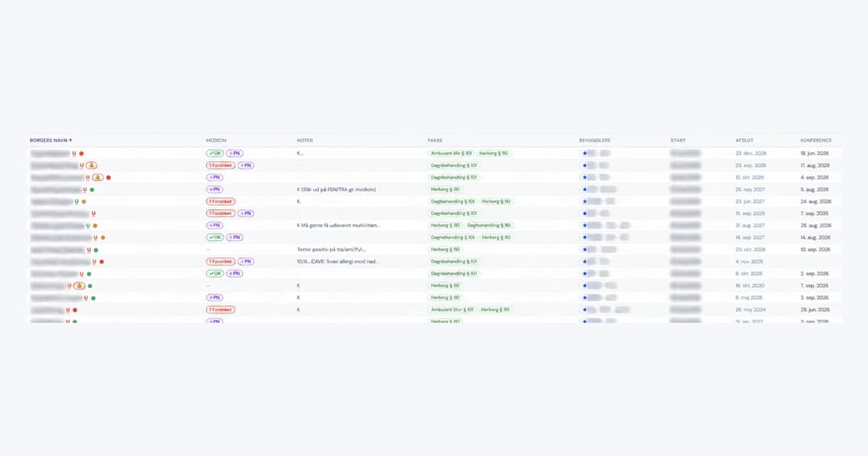This screenshot has height=456, width=868.
Task: Click the U icon in the 15. sep. 2026 row
Action: (x=94, y=214)
